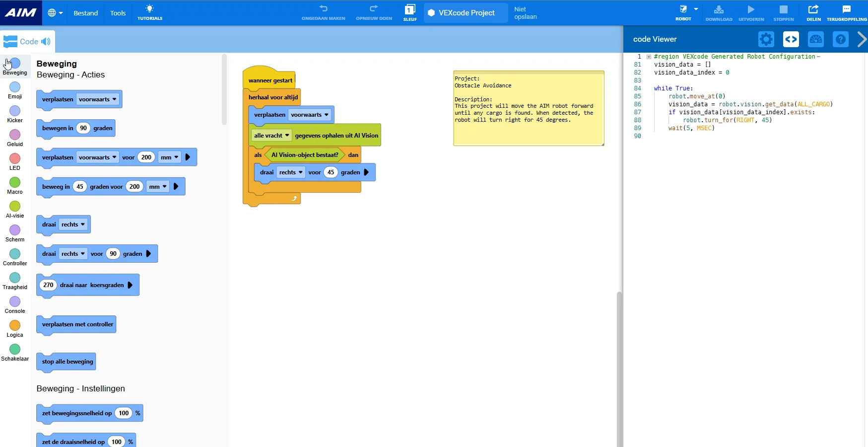868x447 pixels.
Task: Click the 45 value in workspace draai block
Action: point(331,172)
